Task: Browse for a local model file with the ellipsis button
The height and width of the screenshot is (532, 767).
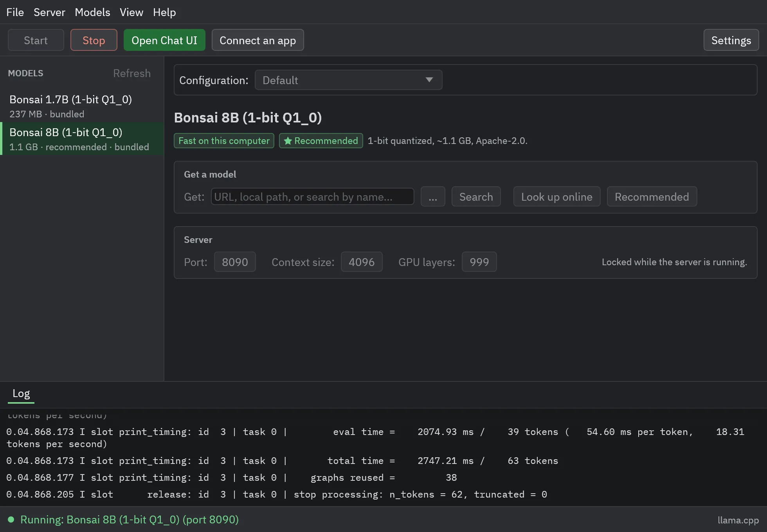Action: 433,196
